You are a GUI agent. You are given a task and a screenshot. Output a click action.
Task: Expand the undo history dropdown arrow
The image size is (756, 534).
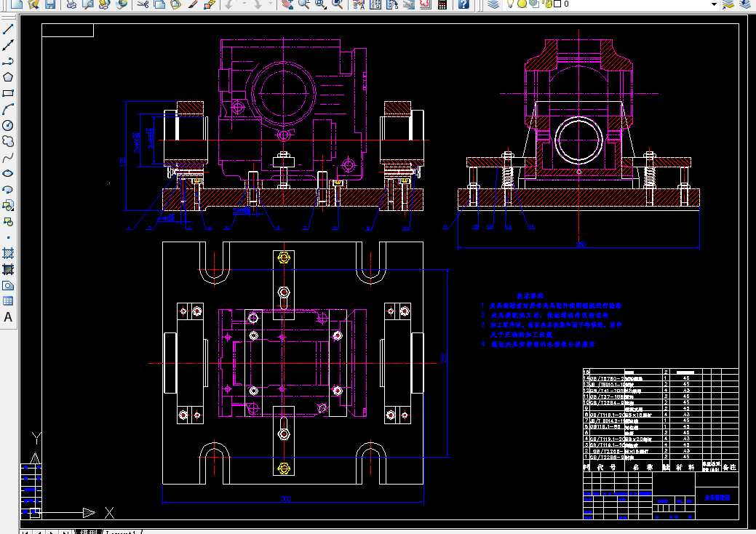coord(244,4)
